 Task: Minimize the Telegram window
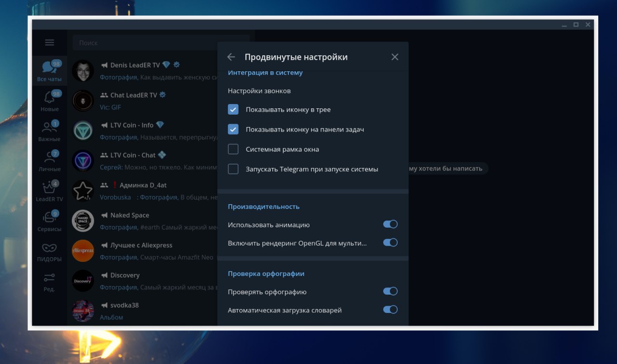[x=564, y=25]
